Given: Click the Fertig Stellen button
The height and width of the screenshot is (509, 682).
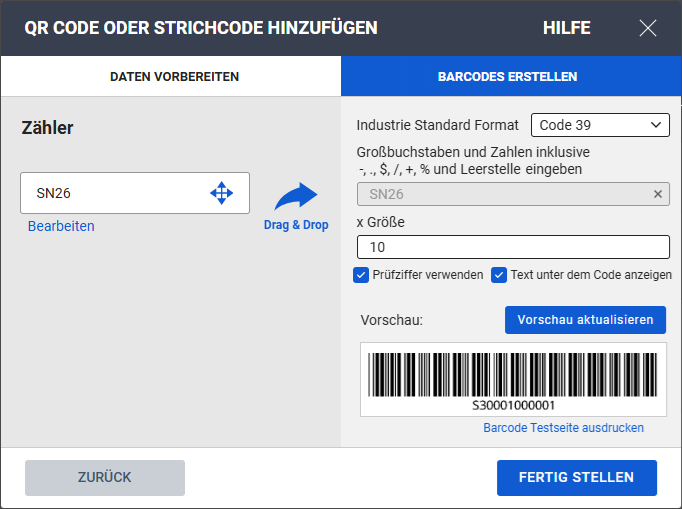Looking at the screenshot, I should (577, 477).
